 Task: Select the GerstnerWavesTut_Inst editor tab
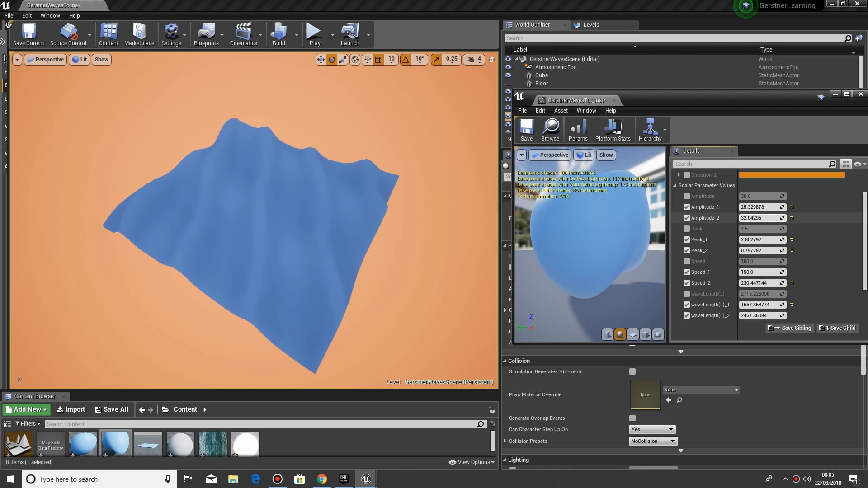point(576,100)
